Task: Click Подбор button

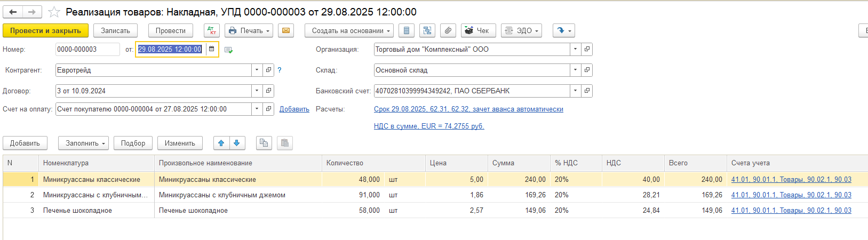Action: [133, 143]
